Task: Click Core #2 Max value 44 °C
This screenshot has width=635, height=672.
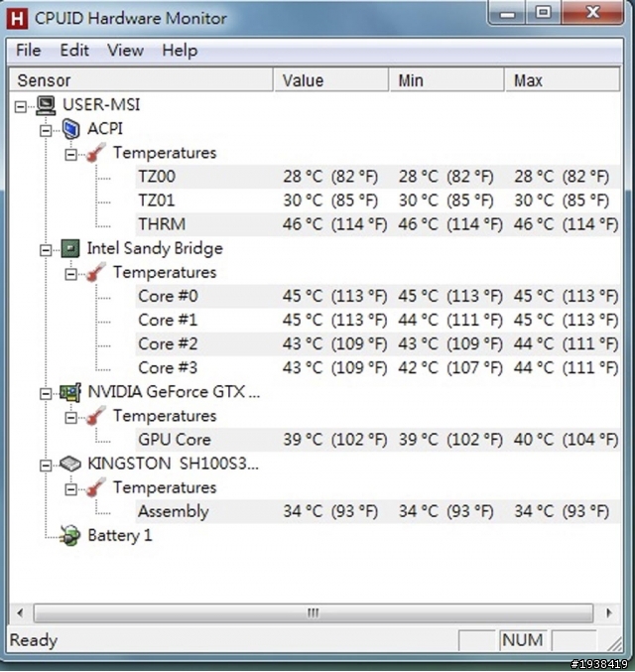Action: tap(566, 344)
